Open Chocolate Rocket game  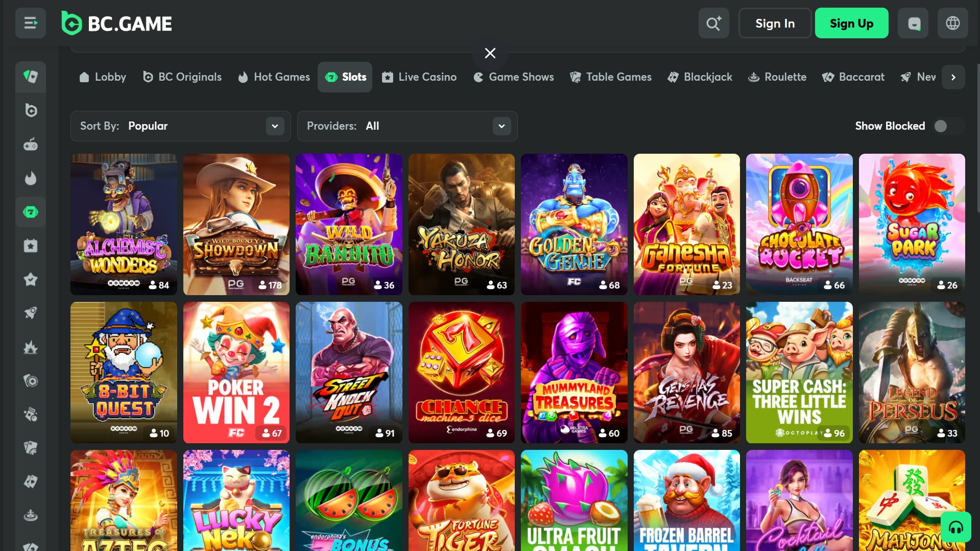coord(799,224)
